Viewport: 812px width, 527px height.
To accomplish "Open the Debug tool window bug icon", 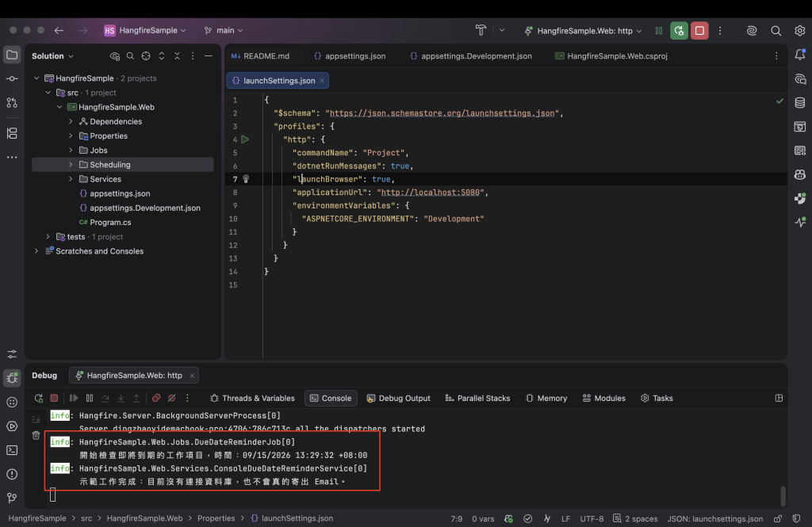I will (12, 378).
